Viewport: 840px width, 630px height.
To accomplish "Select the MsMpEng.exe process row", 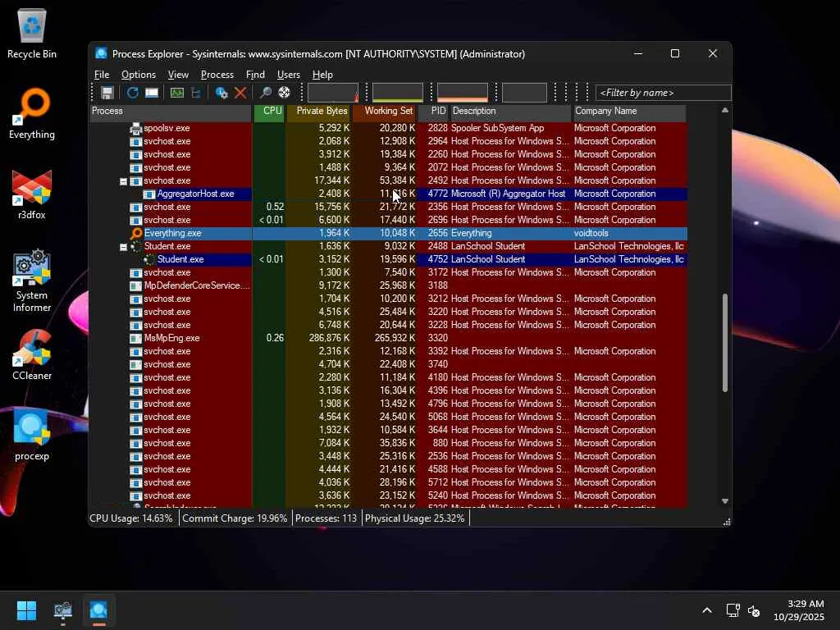I will 388,338.
